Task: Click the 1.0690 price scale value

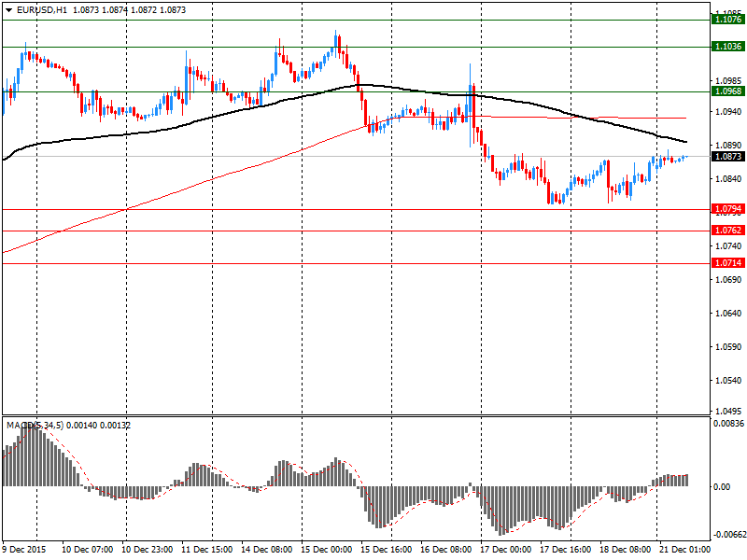Action: (729, 279)
